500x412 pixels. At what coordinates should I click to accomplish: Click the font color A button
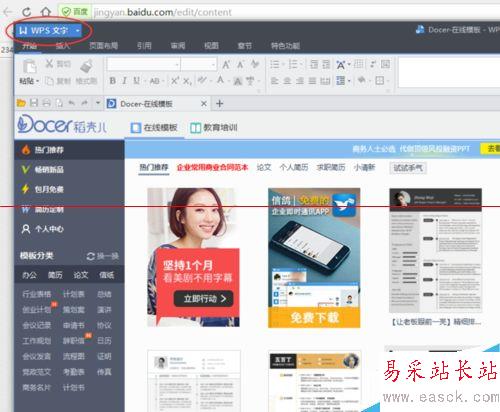point(220,80)
